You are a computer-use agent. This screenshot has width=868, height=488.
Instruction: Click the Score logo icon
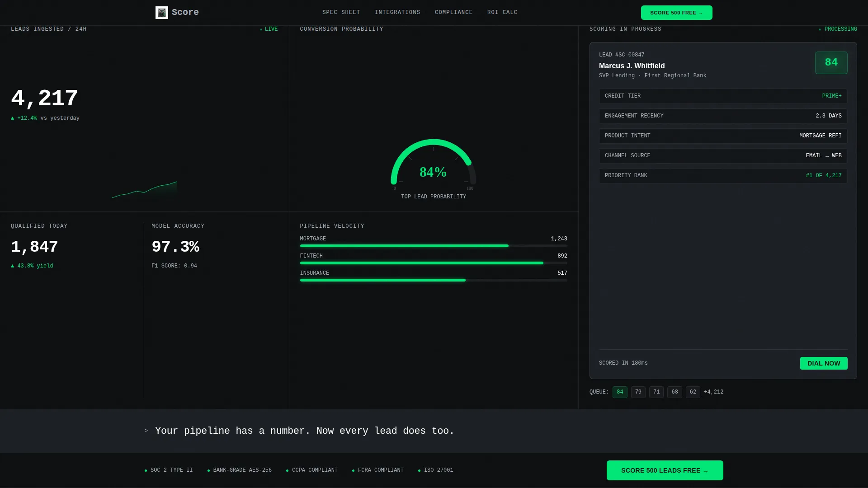[161, 13]
